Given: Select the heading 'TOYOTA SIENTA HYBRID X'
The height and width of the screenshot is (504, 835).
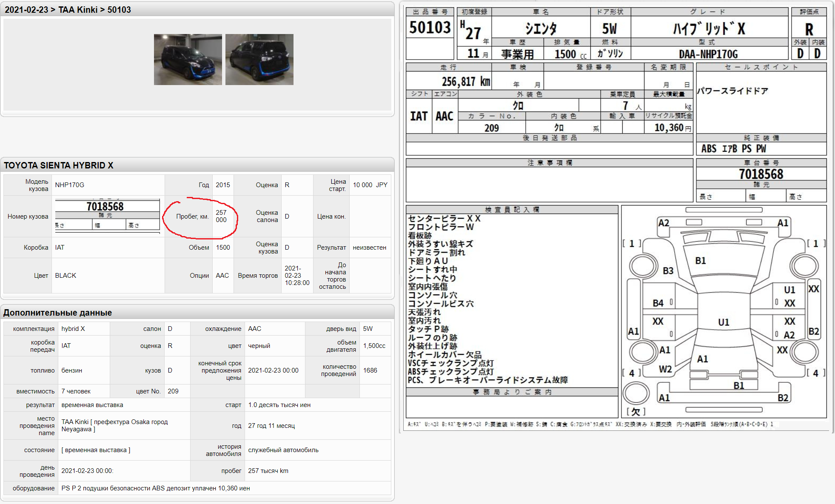Looking at the screenshot, I should point(59,165).
